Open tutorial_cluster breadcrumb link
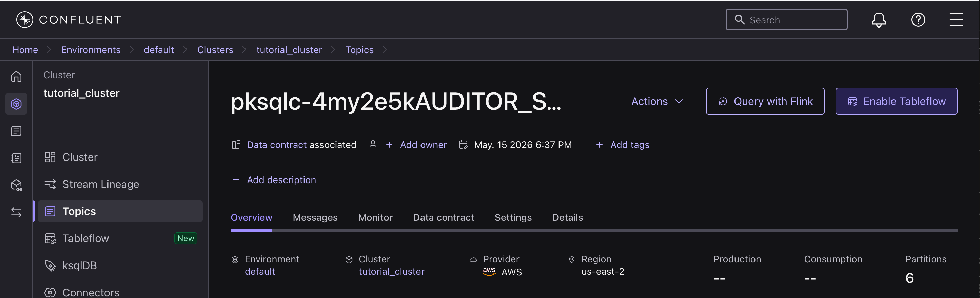 click(289, 50)
